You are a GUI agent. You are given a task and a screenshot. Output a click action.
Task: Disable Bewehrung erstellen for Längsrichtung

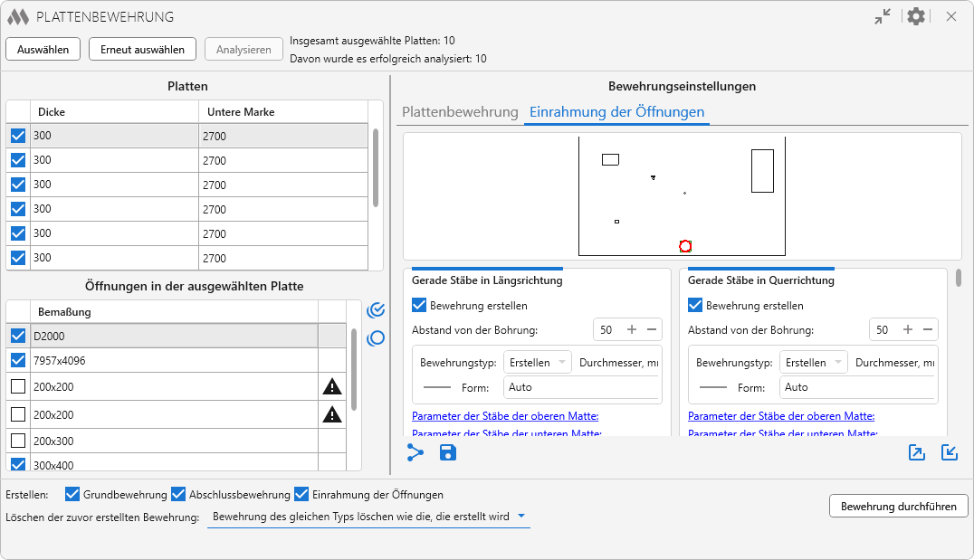pos(420,306)
